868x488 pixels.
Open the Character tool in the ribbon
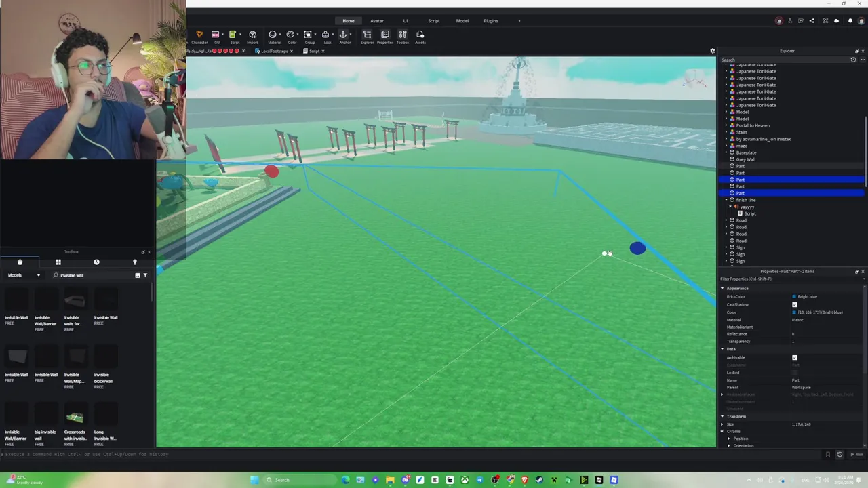[199, 37]
